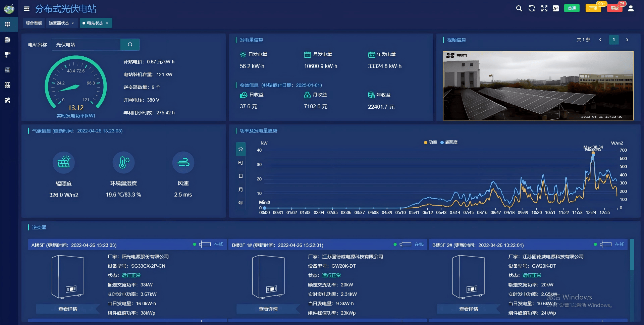
Task: Go to previous video page
Action: pyautogui.click(x=600, y=40)
